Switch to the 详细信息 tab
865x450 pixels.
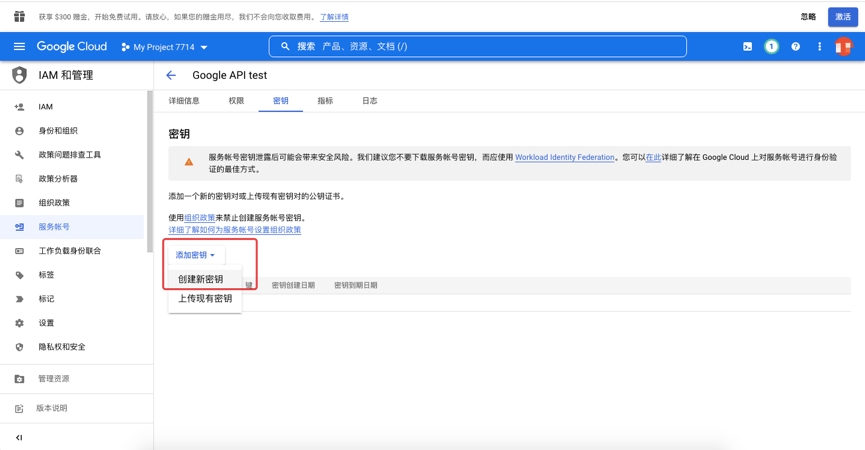click(x=184, y=101)
